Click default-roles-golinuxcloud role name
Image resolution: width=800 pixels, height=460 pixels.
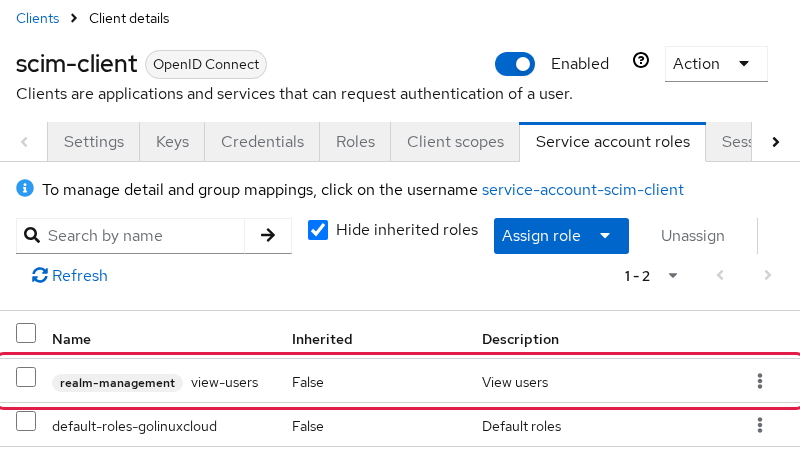click(x=134, y=426)
